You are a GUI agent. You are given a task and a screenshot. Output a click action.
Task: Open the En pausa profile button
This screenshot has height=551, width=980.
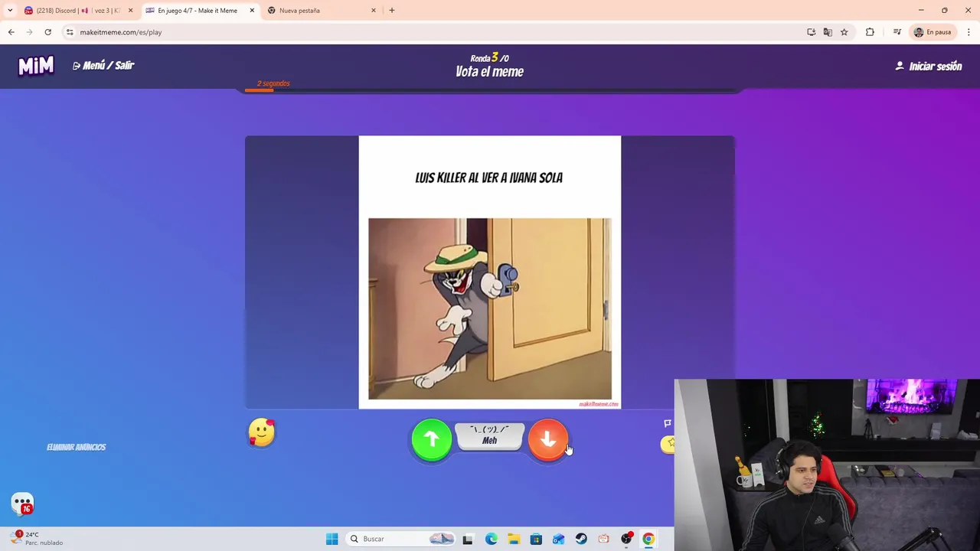click(x=933, y=32)
